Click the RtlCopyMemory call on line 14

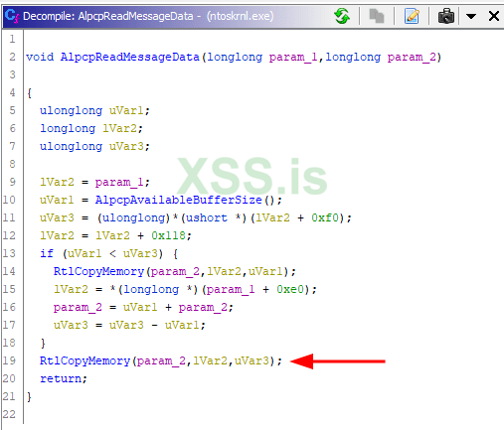click(x=98, y=271)
